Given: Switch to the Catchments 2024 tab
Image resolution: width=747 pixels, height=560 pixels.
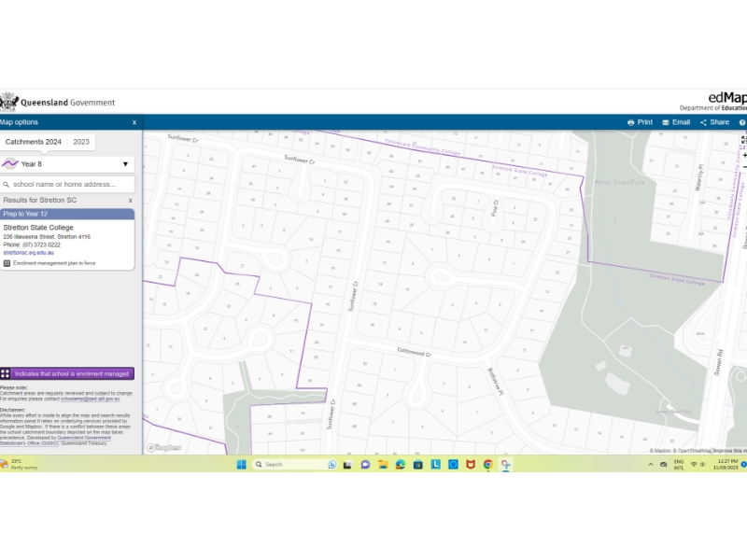Looking at the screenshot, I should coord(33,142).
